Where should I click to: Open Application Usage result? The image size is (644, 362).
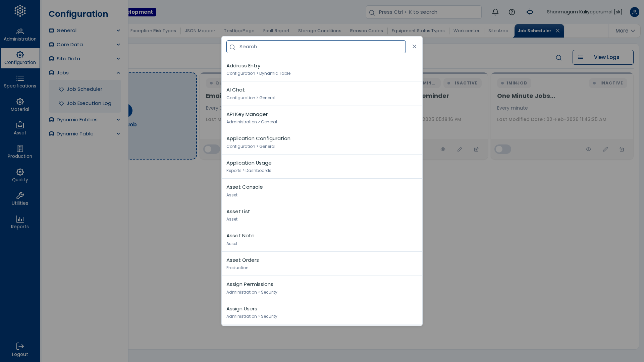(322, 167)
